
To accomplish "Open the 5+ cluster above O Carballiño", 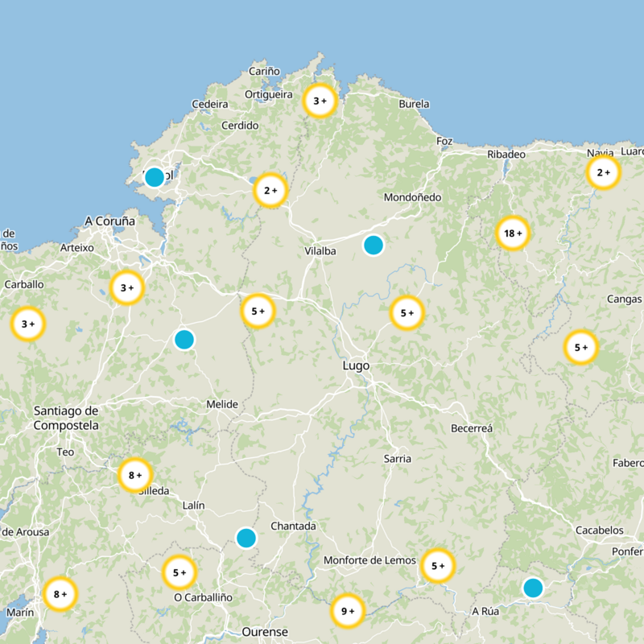I will coord(180,572).
